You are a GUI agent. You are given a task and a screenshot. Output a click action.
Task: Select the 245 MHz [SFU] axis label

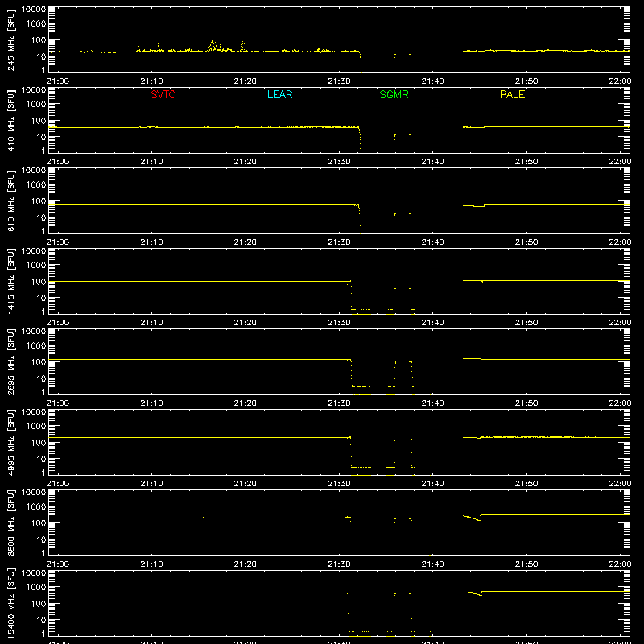click(10, 40)
